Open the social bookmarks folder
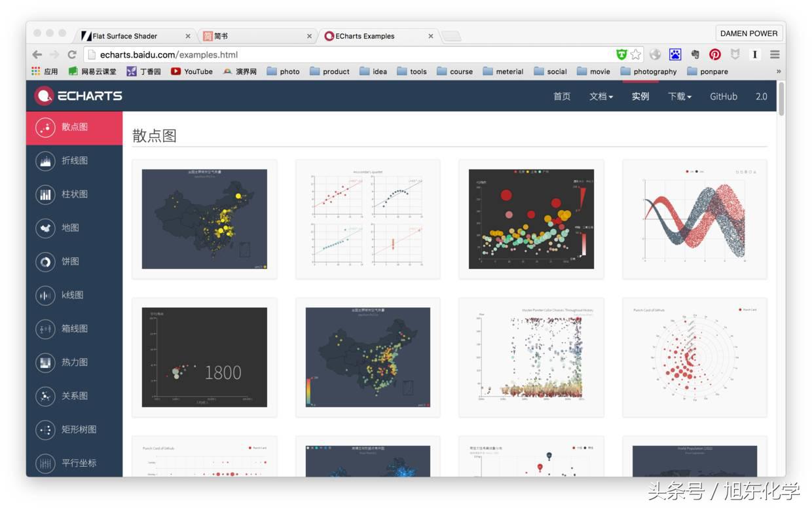 [550, 71]
